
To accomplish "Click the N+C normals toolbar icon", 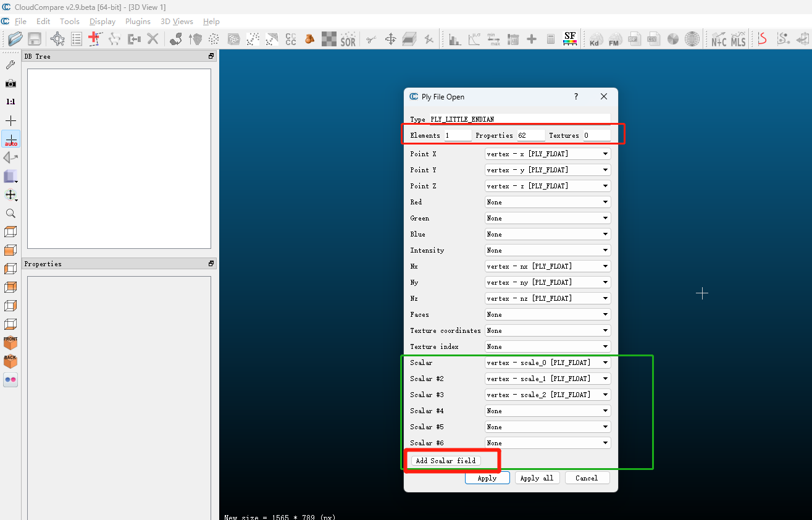I will (719, 40).
